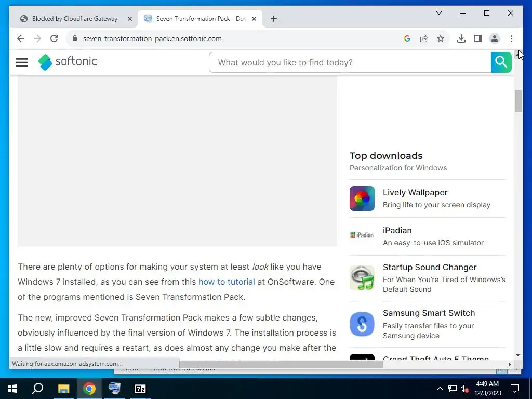Screen dimensions: 532x399
Task: Select Seven Transformation Pack tab
Action: click(x=200, y=19)
